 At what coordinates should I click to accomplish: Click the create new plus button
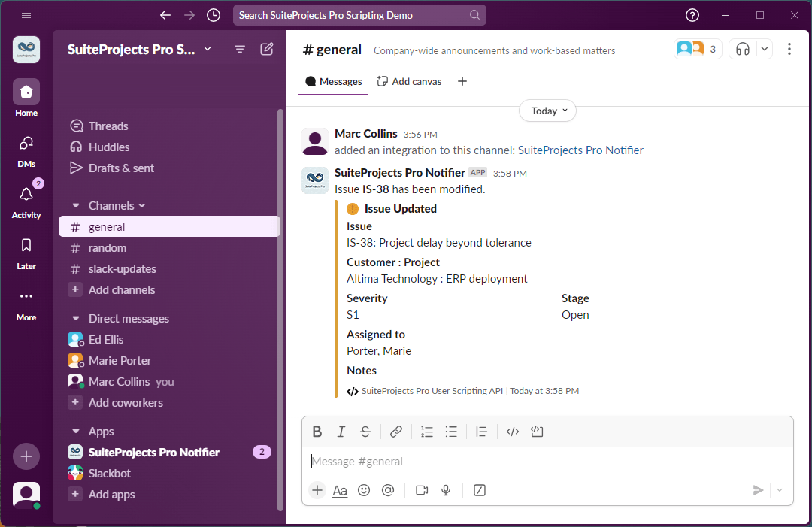(x=26, y=456)
